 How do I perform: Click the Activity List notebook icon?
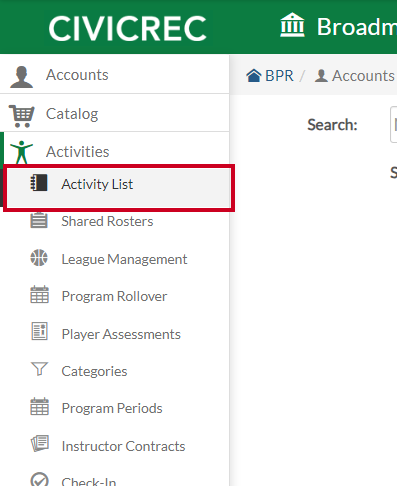39,183
